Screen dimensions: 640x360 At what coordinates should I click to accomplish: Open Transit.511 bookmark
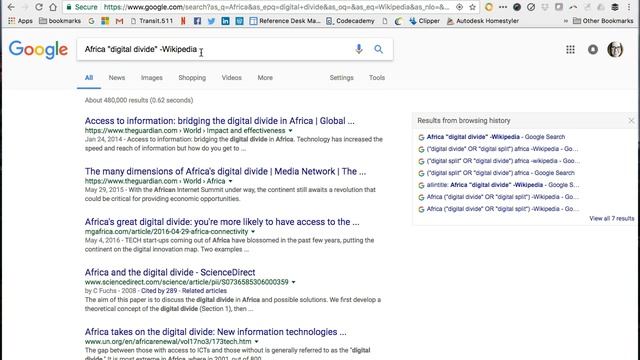(x=152, y=20)
